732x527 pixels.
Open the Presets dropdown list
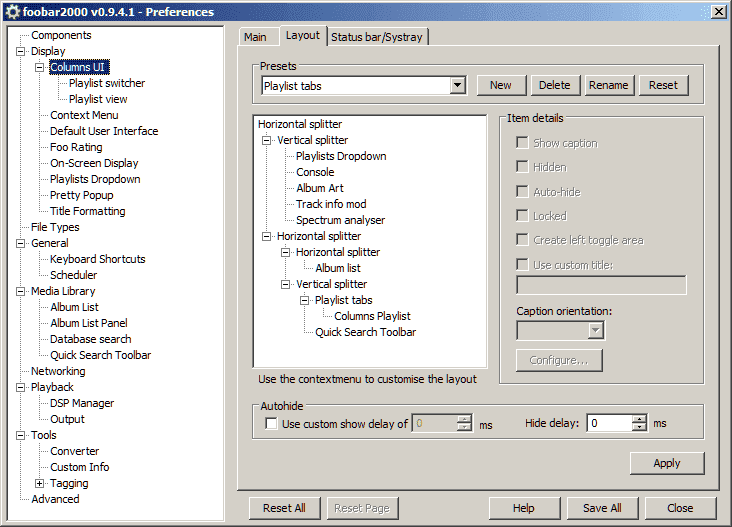tap(458, 86)
